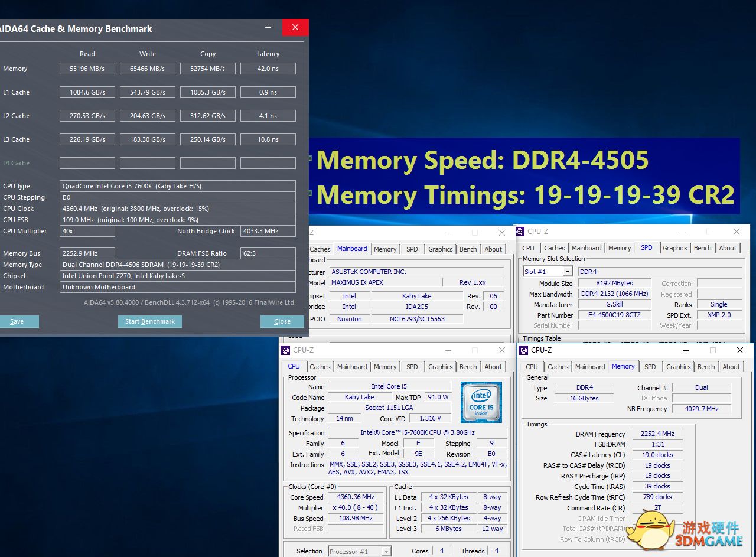Click the Max Bandwidth DDR4-2132 (1066 MHz) field

point(615,294)
